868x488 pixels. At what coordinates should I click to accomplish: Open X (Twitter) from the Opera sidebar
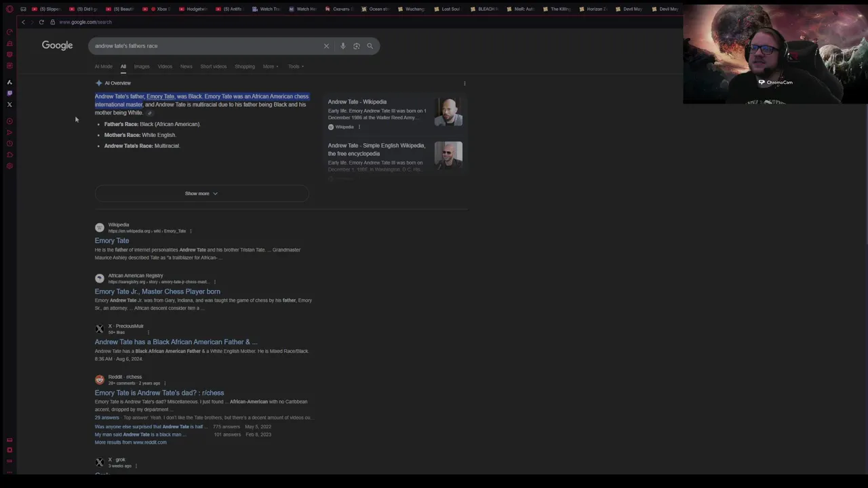[9, 104]
